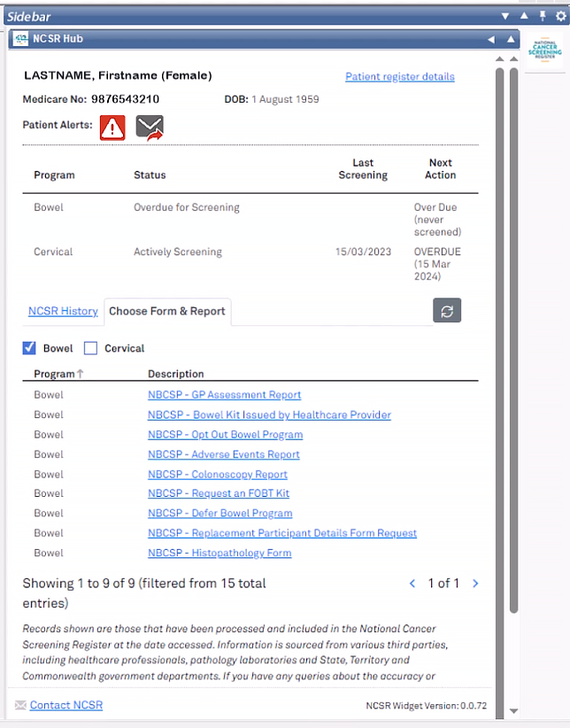Click the NCSR Widget Version text
This screenshot has width=570, height=728.
coord(426,706)
